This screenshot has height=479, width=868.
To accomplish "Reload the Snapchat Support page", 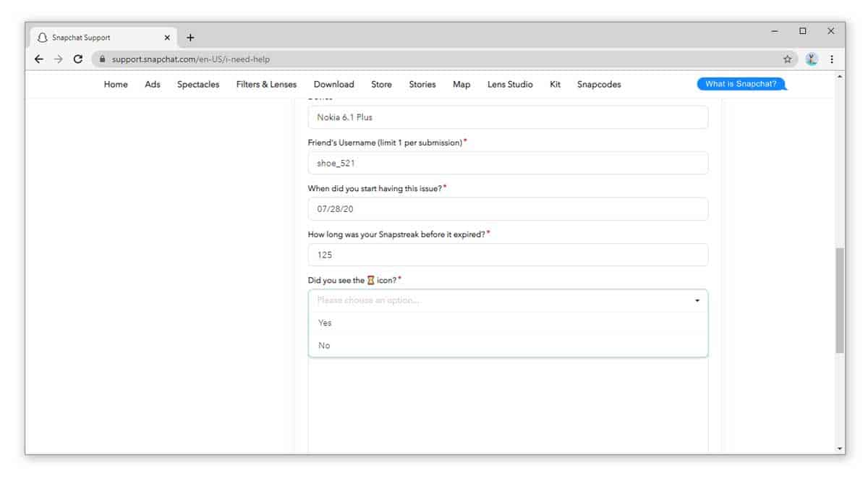I will pyautogui.click(x=78, y=59).
